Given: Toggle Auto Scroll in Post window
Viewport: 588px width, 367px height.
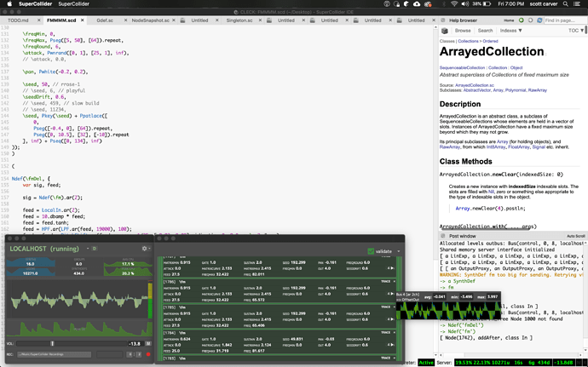Looking at the screenshot, I should [x=575, y=236].
